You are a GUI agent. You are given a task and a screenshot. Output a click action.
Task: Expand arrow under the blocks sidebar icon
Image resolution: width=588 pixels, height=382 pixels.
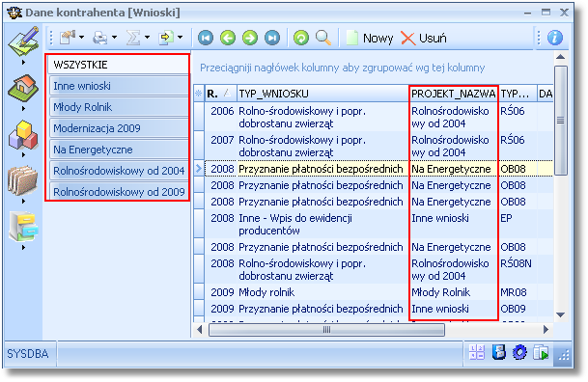point(23,154)
